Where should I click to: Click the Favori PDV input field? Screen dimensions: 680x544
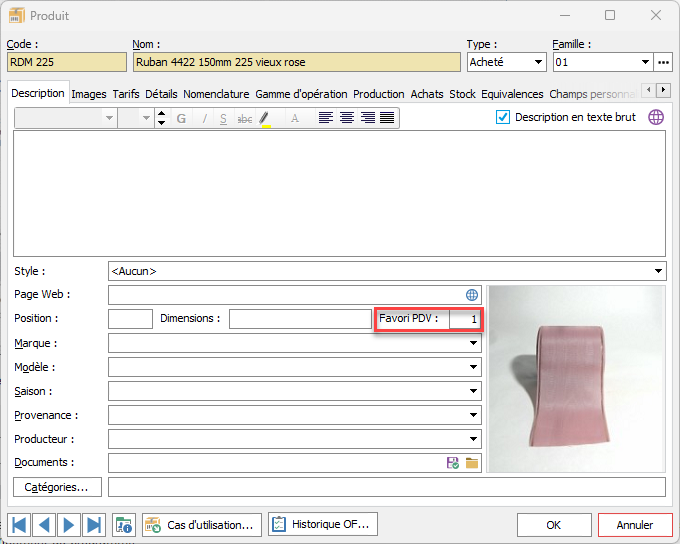[x=463, y=319]
